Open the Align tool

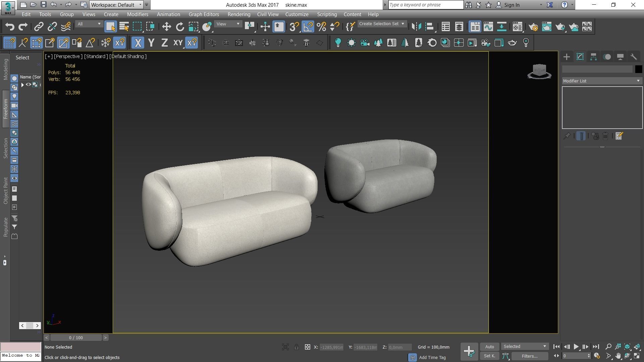pyautogui.click(x=430, y=26)
